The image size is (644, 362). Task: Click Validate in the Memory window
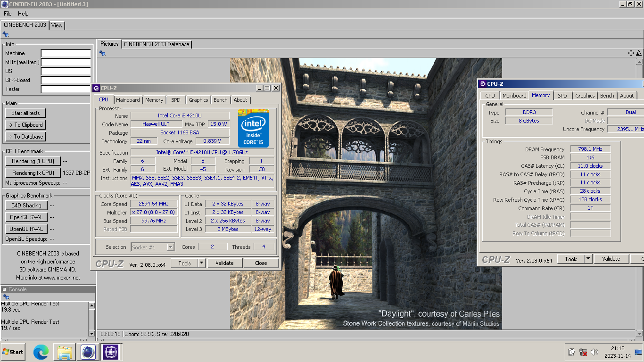pos(611,259)
